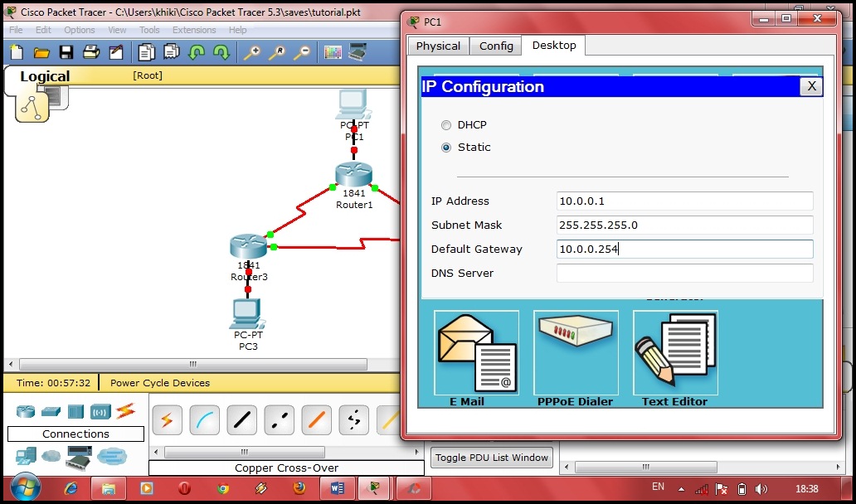The height and width of the screenshot is (504, 856).
Task: Select the Hubs device category
Action: [x=75, y=411]
